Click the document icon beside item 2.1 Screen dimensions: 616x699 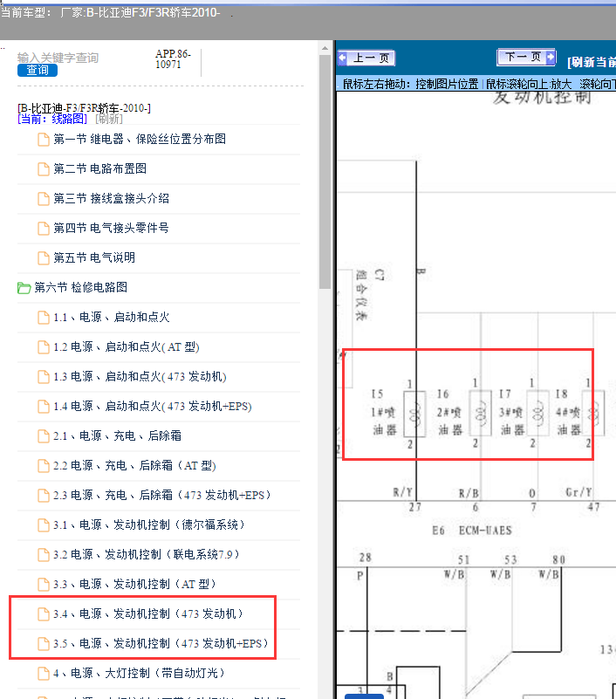pos(44,436)
